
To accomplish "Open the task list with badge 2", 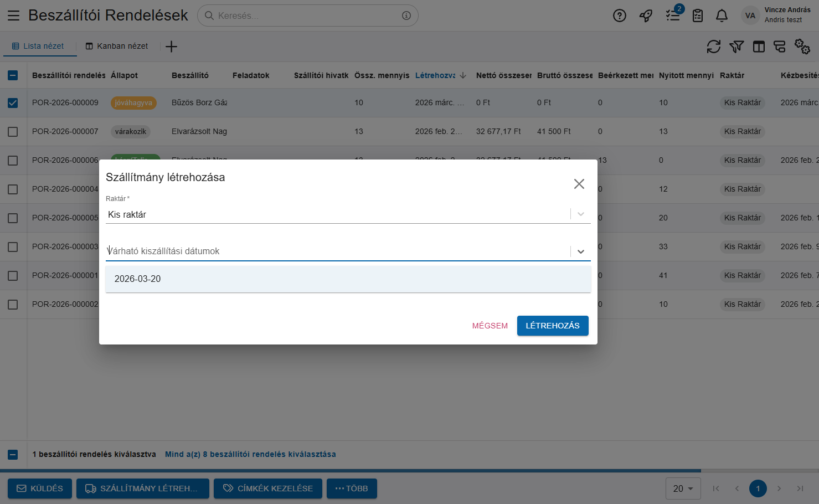I will [x=673, y=16].
